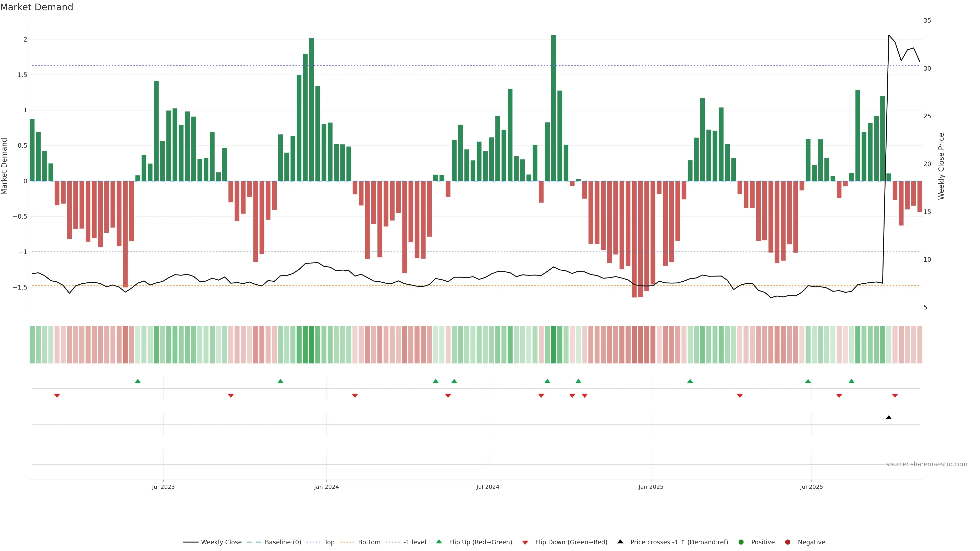Click the last red flip-down triangle marker
Viewport: 980px width, 551px height.
[895, 396]
